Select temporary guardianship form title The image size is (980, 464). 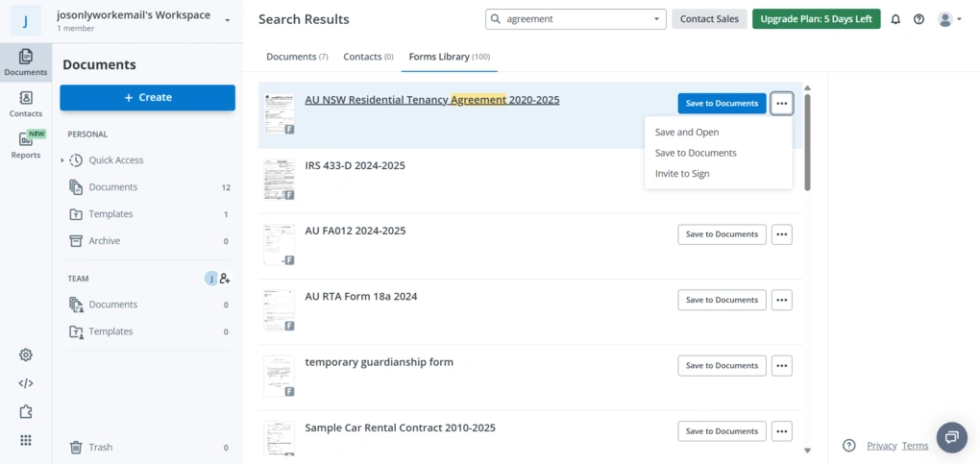[380, 363]
